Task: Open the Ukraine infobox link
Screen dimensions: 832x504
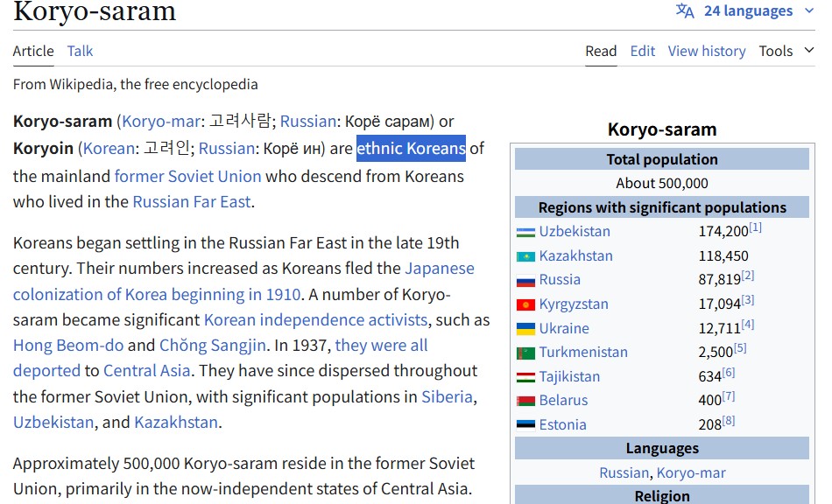Action: point(564,328)
